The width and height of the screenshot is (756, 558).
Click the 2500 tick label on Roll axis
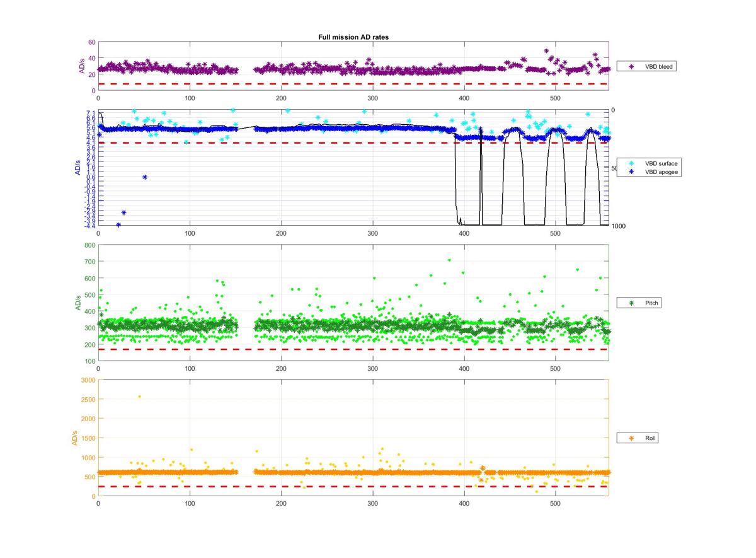88,399
